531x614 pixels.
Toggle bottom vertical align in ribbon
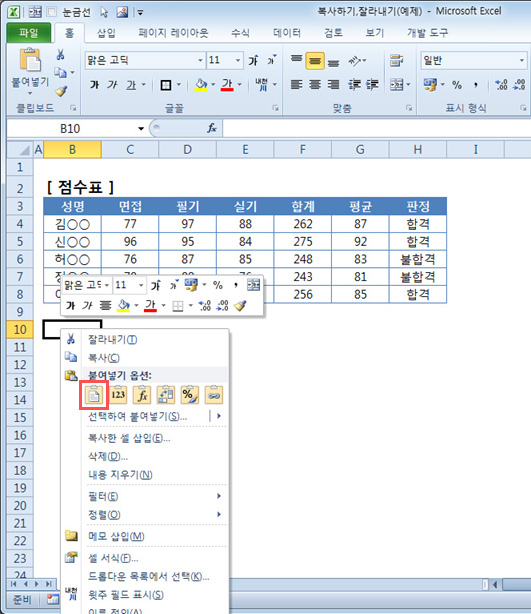click(333, 62)
